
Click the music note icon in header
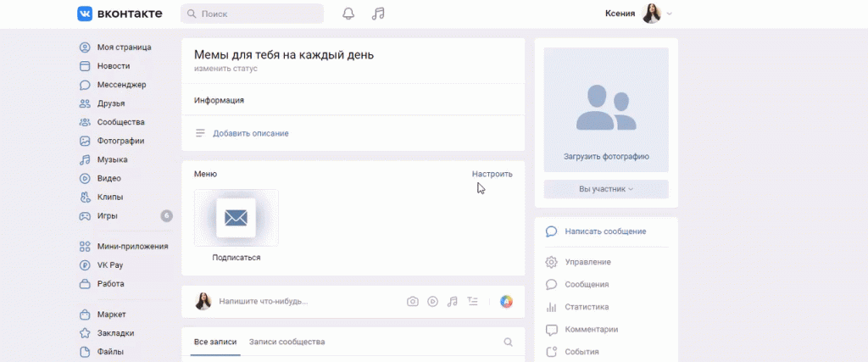(378, 14)
